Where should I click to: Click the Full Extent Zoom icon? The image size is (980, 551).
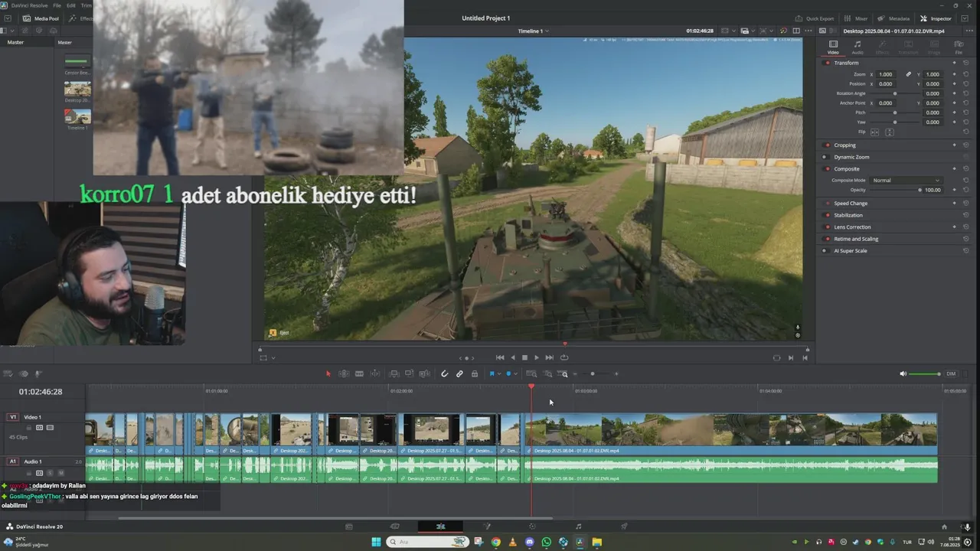click(x=531, y=373)
